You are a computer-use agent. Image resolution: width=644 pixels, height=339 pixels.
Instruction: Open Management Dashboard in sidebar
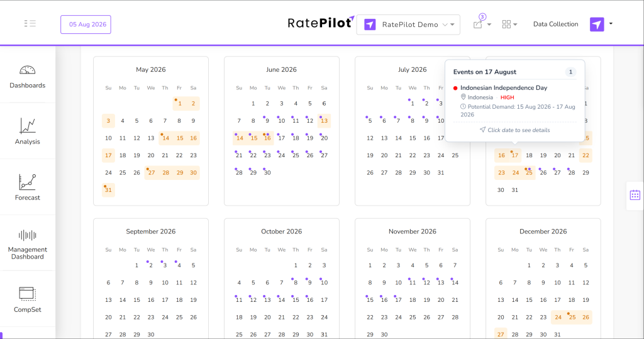coord(28,245)
